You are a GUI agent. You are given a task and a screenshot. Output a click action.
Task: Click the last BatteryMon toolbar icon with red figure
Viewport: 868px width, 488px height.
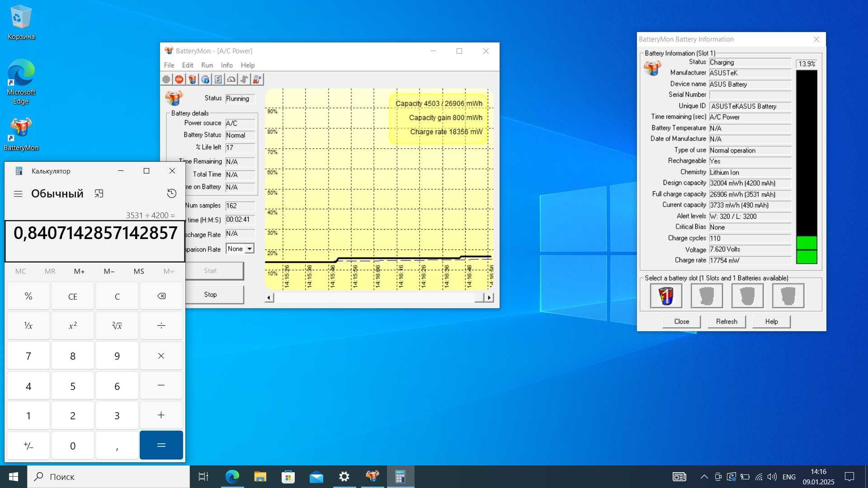coord(257,80)
